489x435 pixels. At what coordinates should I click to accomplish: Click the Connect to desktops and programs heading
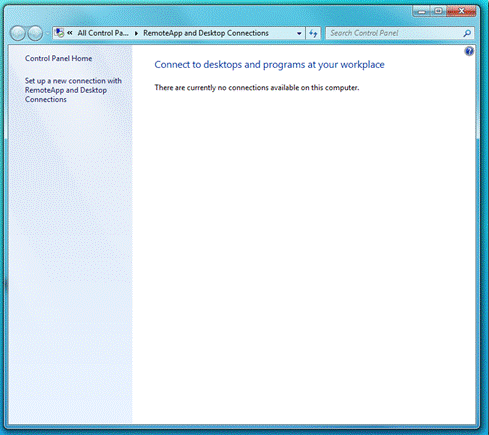click(269, 65)
